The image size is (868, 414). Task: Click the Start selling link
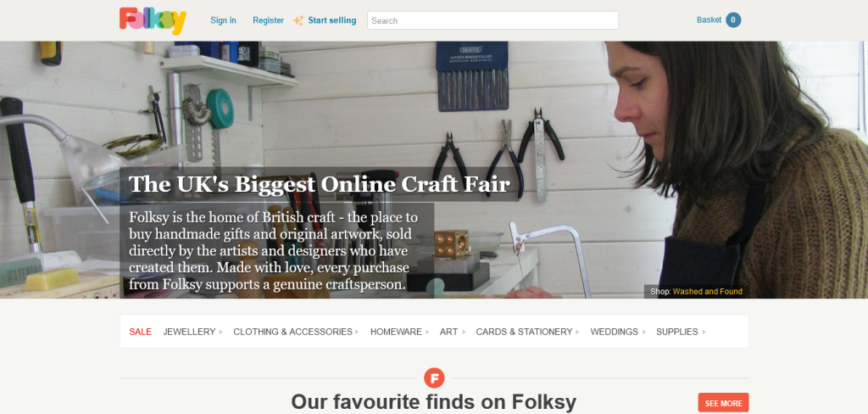pyautogui.click(x=332, y=20)
